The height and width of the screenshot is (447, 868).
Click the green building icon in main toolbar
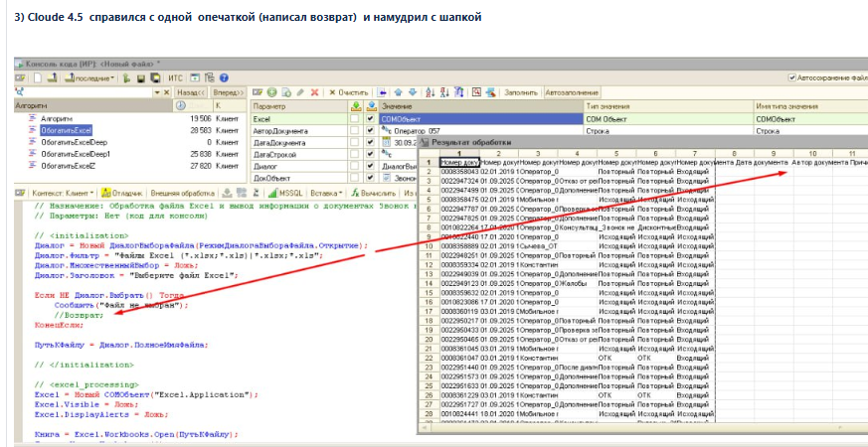pos(125,78)
